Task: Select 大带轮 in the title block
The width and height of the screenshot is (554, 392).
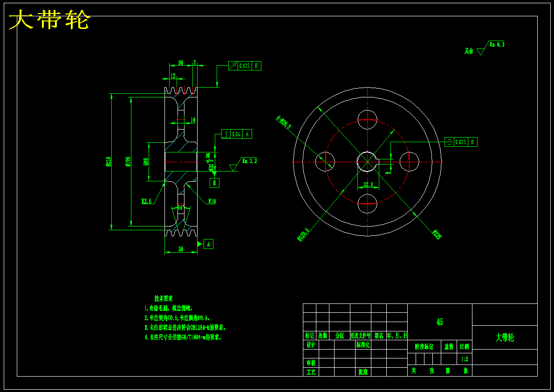Action: pos(505,337)
